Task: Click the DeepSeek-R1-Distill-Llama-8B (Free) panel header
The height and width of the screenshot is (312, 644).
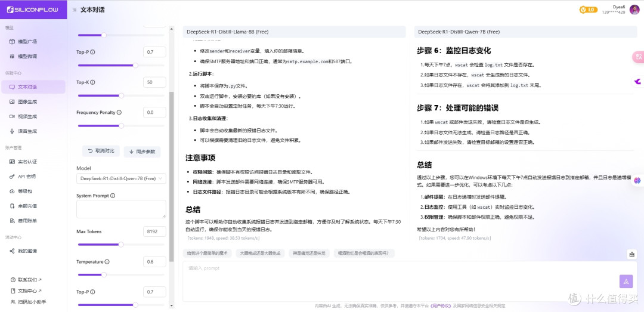Action: [294, 32]
